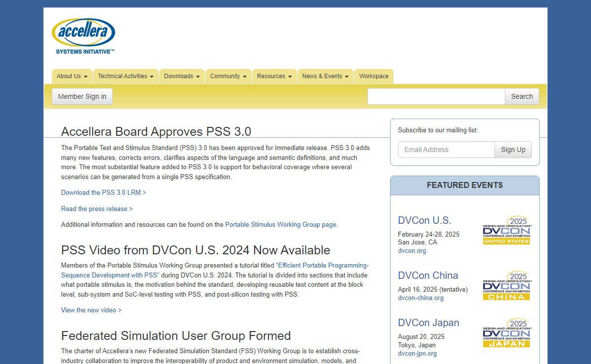
Task: Click the FEATURED EVENTS panel header
Action: pos(465,185)
